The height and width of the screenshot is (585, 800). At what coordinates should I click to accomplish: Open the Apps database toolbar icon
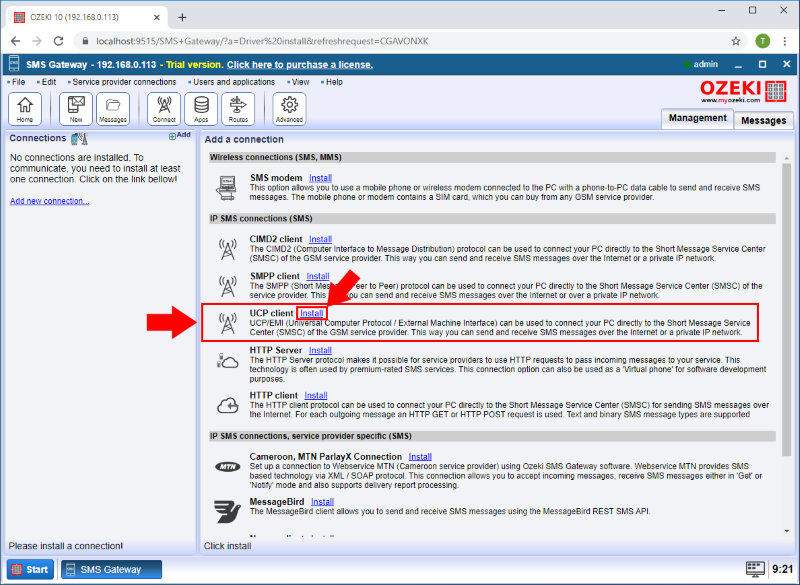pyautogui.click(x=201, y=109)
